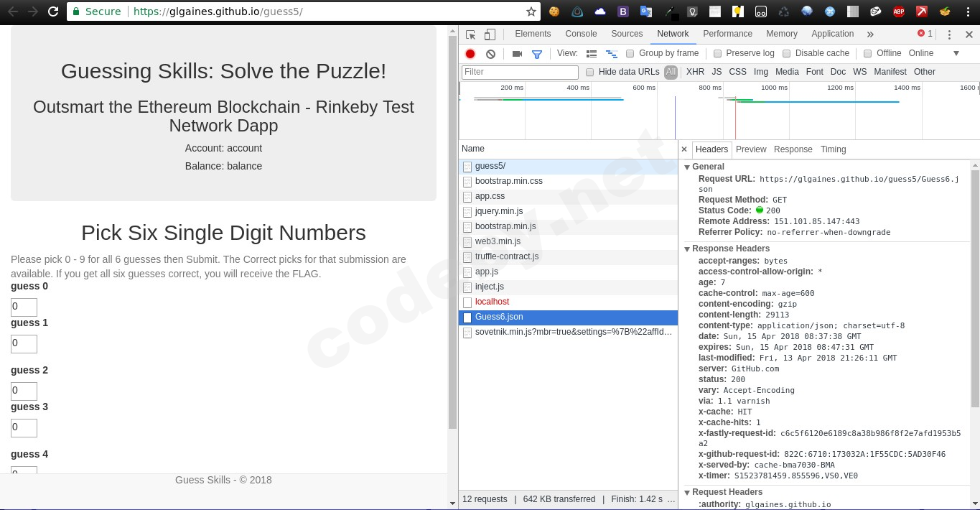Click the guess 0 input box
The height and width of the screenshot is (510, 980).
[x=24, y=307]
